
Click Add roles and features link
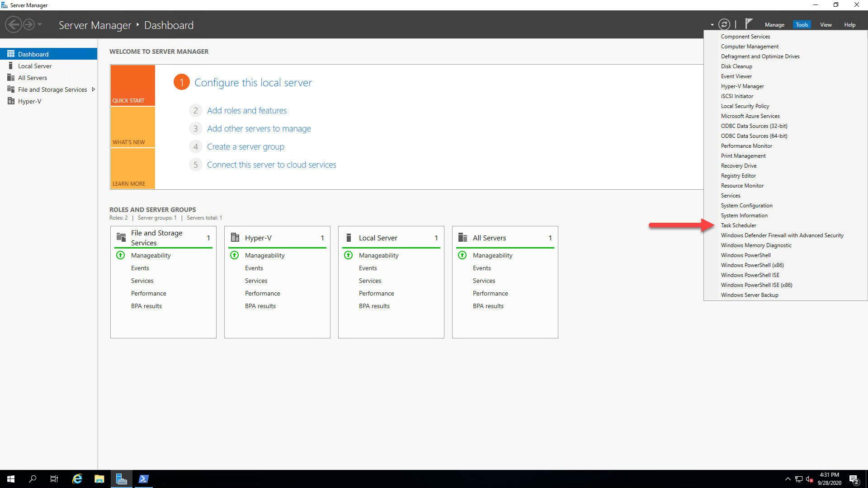tap(247, 110)
